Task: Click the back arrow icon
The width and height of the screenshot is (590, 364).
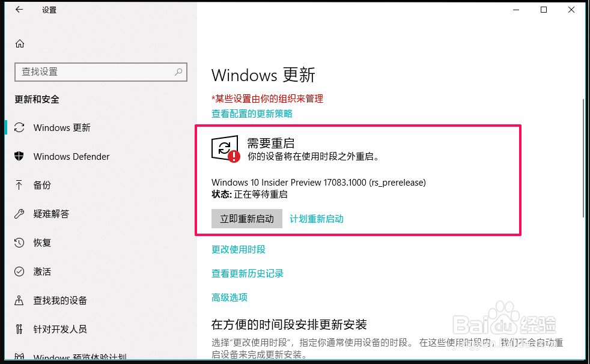Action: coord(19,10)
